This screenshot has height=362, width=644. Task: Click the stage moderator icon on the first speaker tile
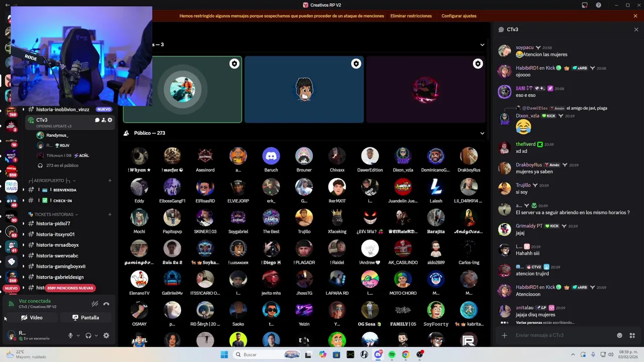click(x=234, y=64)
